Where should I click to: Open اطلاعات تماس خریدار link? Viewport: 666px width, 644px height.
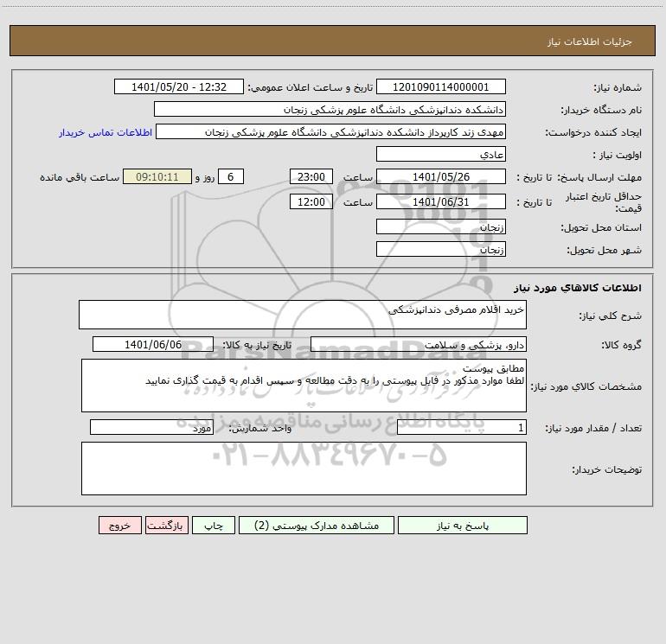pos(106,132)
